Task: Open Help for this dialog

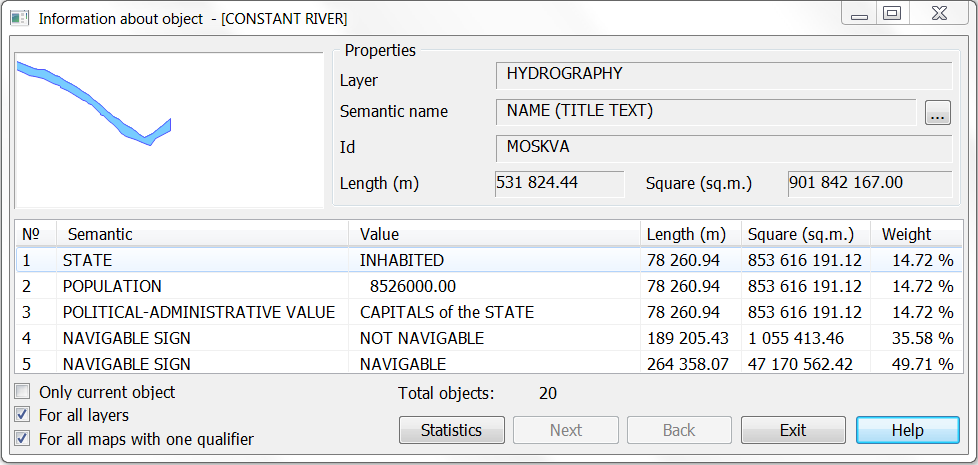Action: click(x=908, y=430)
